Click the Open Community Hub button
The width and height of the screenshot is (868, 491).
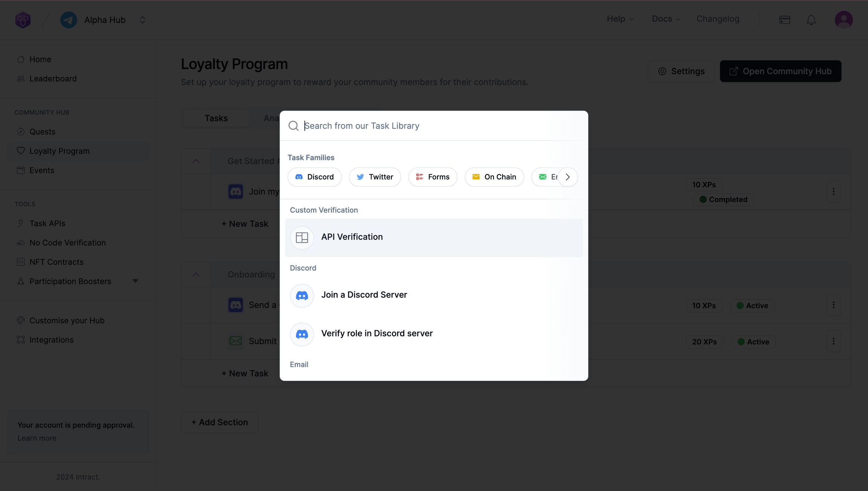click(780, 71)
